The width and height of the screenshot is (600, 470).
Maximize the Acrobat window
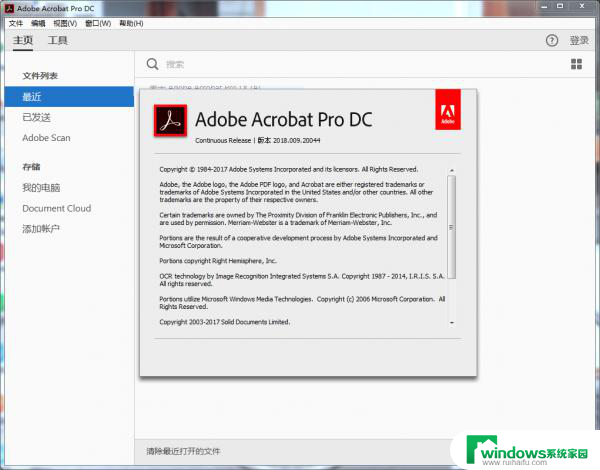pos(560,6)
